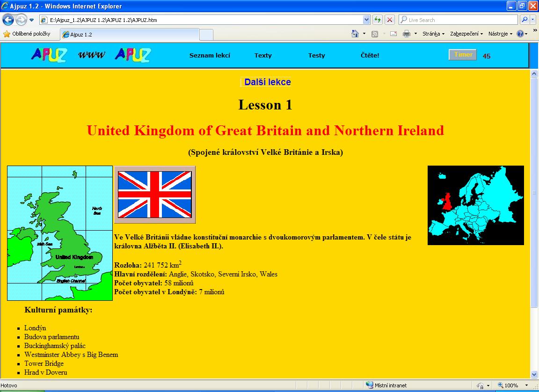Open the Čtěte! navigation link

point(370,55)
